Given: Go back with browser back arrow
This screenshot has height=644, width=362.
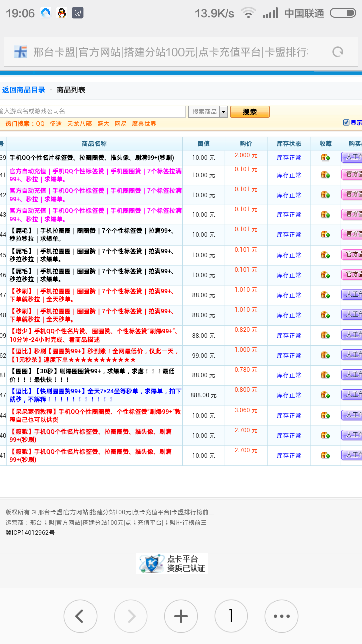Looking at the screenshot, I should pos(80,616).
